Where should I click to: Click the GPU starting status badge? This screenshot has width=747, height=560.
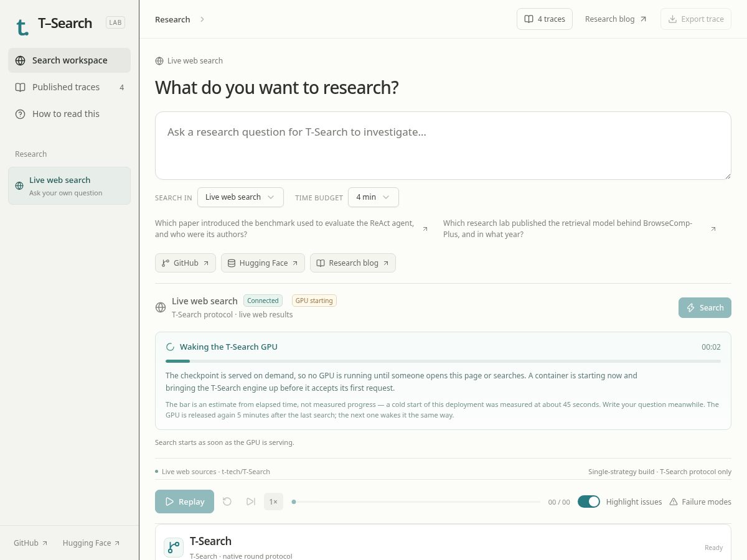[x=314, y=301]
